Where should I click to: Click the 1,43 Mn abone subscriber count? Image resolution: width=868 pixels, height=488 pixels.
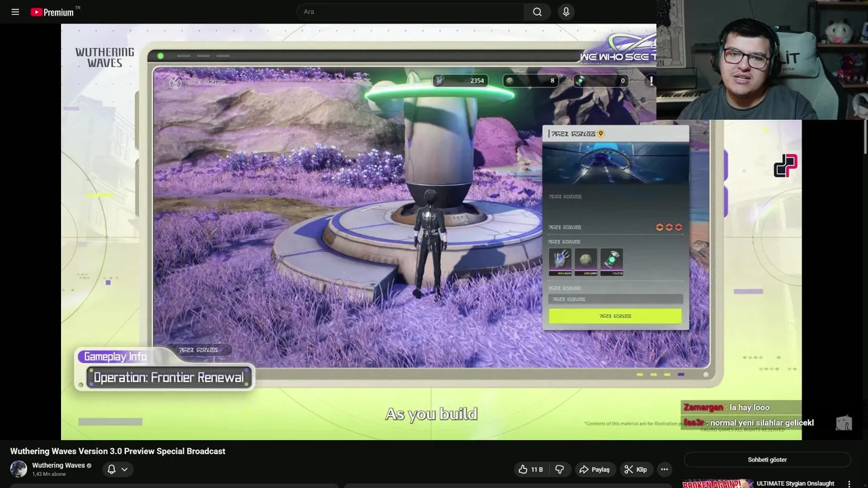tap(49, 474)
